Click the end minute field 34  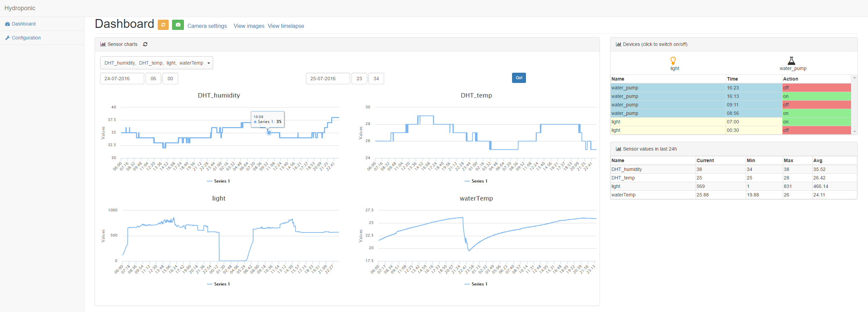(x=376, y=79)
